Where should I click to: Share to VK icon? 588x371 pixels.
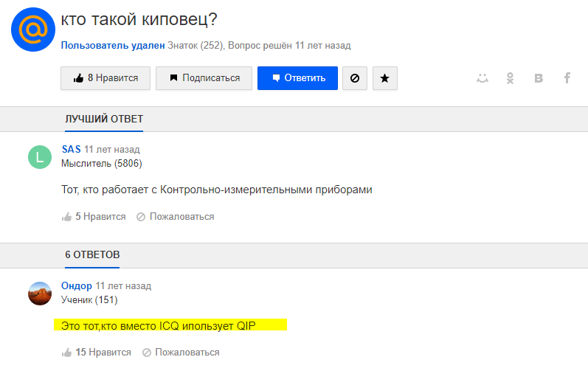point(539,78)
